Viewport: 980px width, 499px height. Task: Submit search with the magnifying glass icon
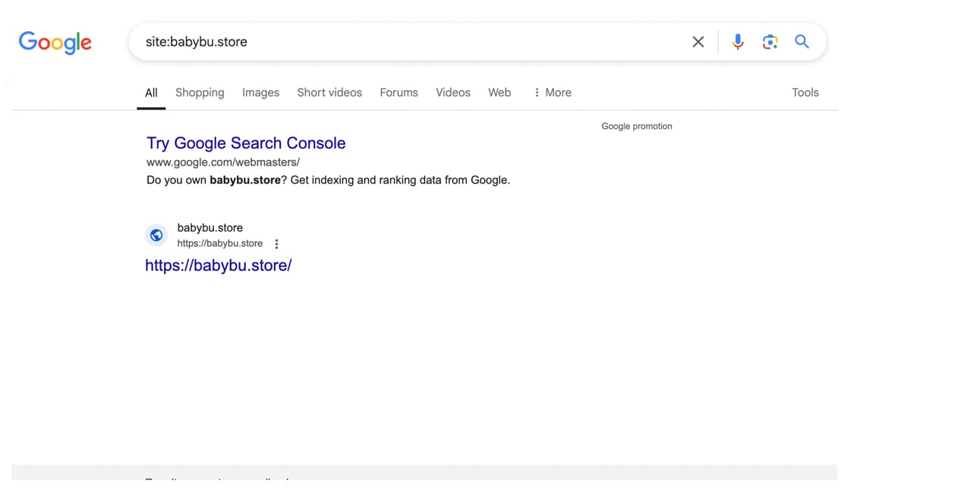(x=802, y=42)
